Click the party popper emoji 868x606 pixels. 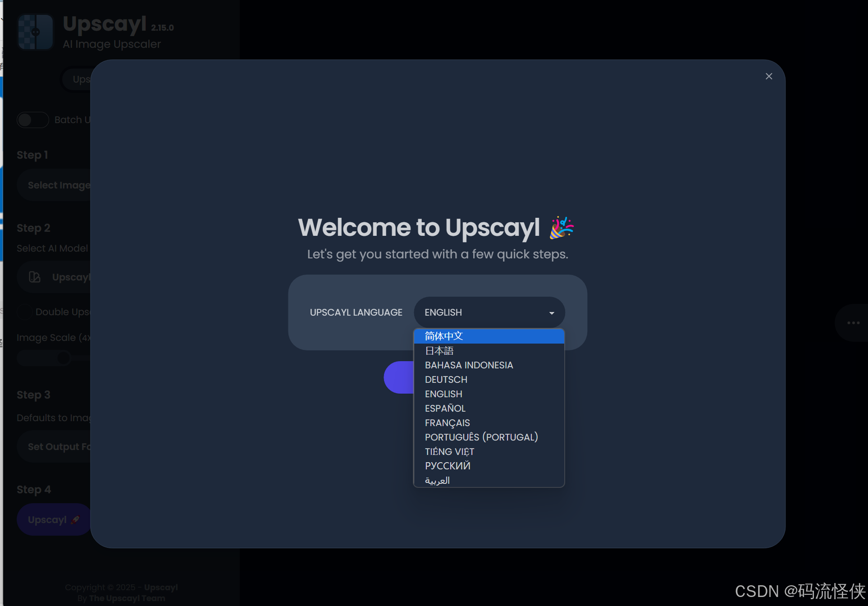561,227
